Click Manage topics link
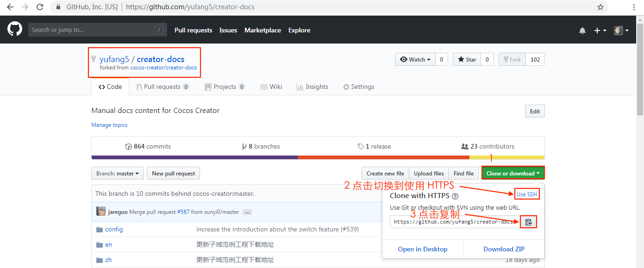The image size is (644, 268). pyautogui.click(x=109, y=125)
